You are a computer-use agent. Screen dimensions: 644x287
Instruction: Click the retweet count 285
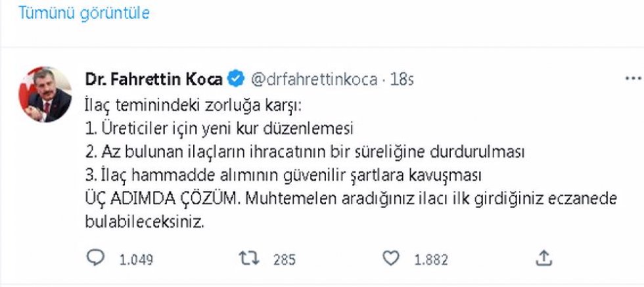point(285,259)
